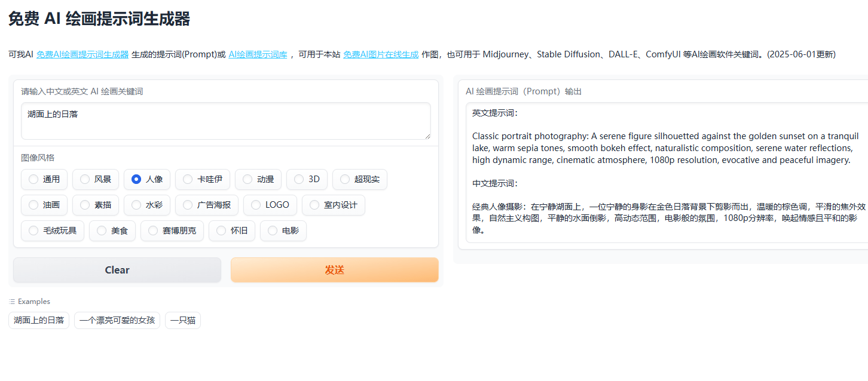Select the 毛绒玩具 (Plush Toy) style
The height and width of the screenshot is (381, 868).
tap(52, 231)
